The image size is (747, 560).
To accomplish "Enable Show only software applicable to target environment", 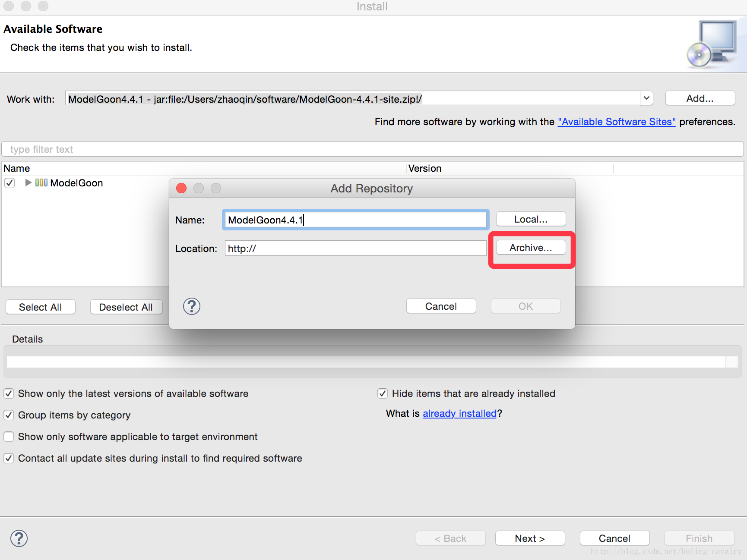I will coord(9,437).
